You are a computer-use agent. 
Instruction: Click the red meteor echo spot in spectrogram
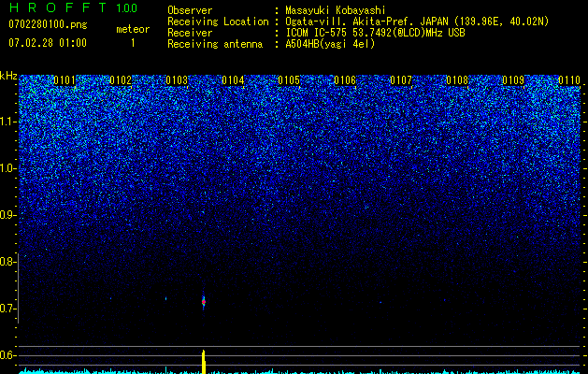coord(204,302)
